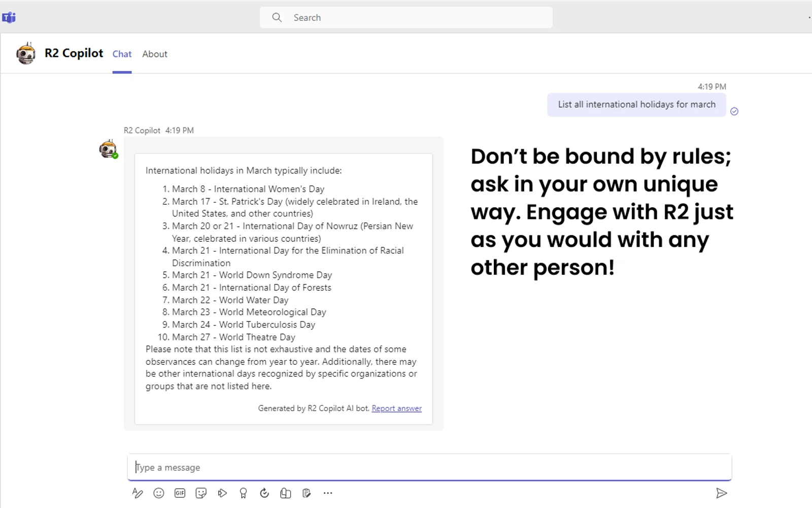
Task: Click 'International holidays in March typically include:' line
Action: (x=244, y=171)
